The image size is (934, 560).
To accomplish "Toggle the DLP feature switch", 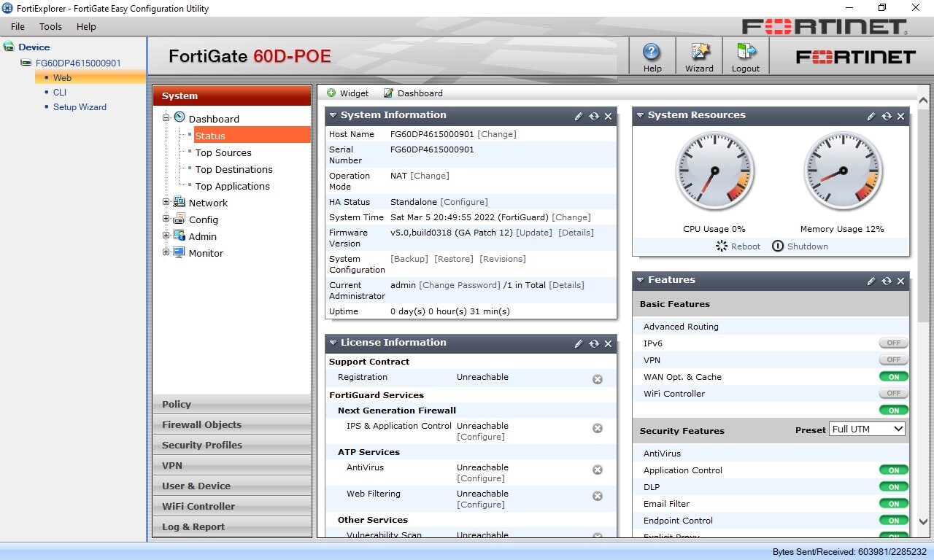I will (894, 487).
